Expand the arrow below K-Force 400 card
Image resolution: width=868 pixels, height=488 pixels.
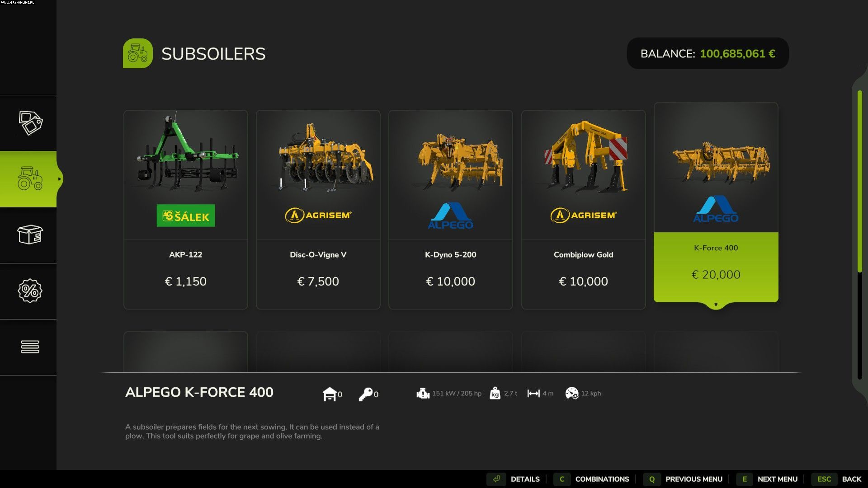click(716, 305)
